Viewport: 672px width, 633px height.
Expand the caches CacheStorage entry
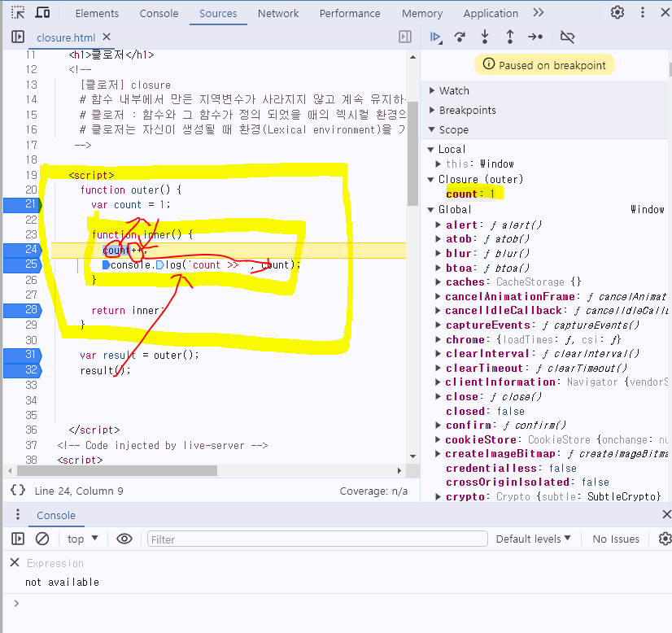(x=438, y=282)
